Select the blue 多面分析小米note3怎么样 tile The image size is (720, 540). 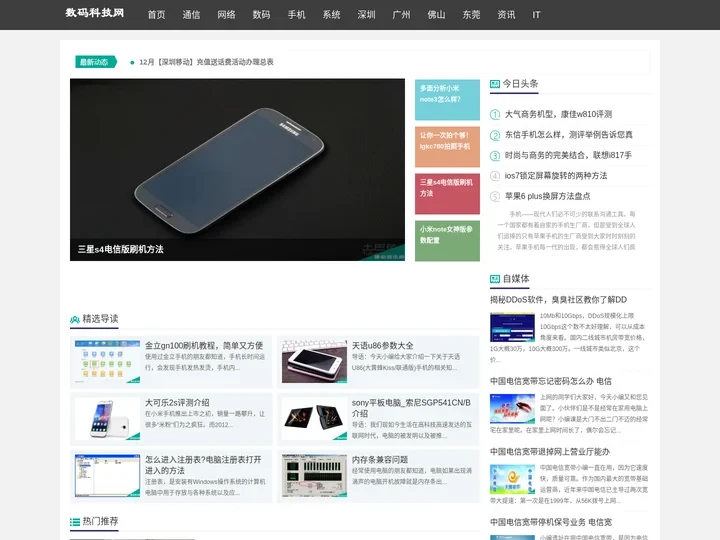click(447, 100)
